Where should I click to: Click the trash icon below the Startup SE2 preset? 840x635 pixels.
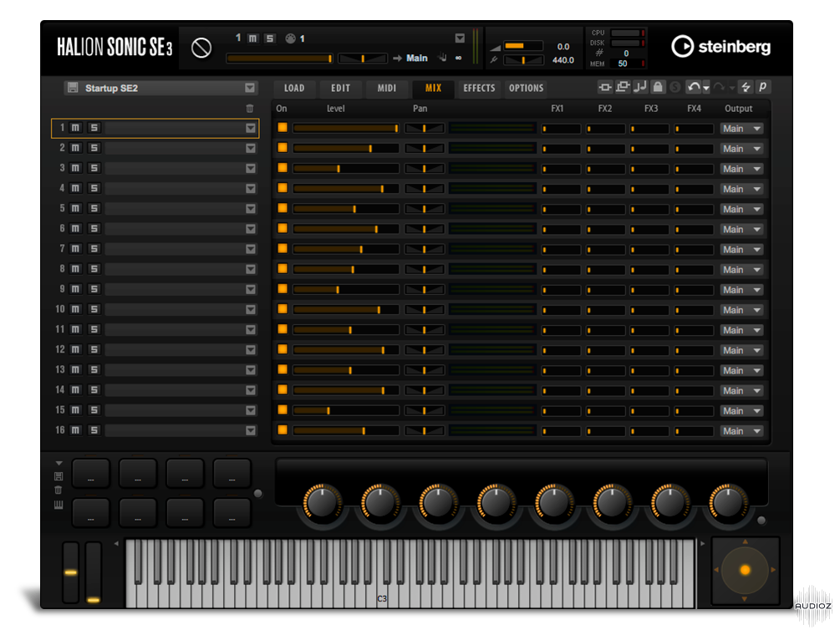(x=250, y=109)
